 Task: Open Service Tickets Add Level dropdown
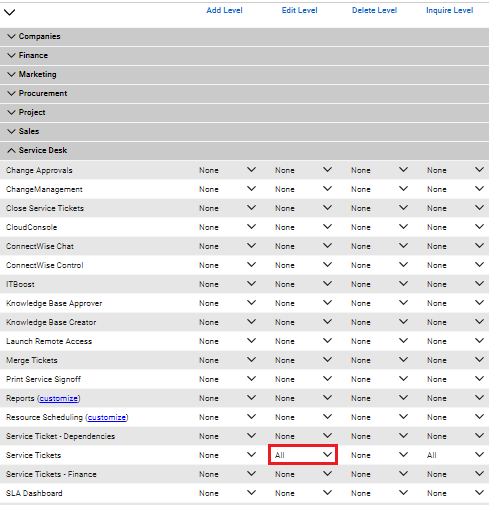227,455
